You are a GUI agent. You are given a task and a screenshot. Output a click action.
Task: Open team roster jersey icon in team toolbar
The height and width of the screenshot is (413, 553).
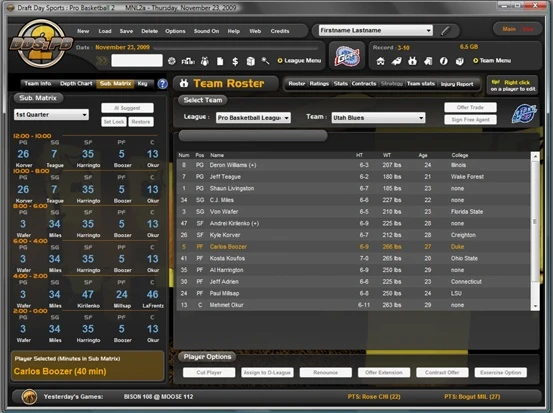click(412, 61)
